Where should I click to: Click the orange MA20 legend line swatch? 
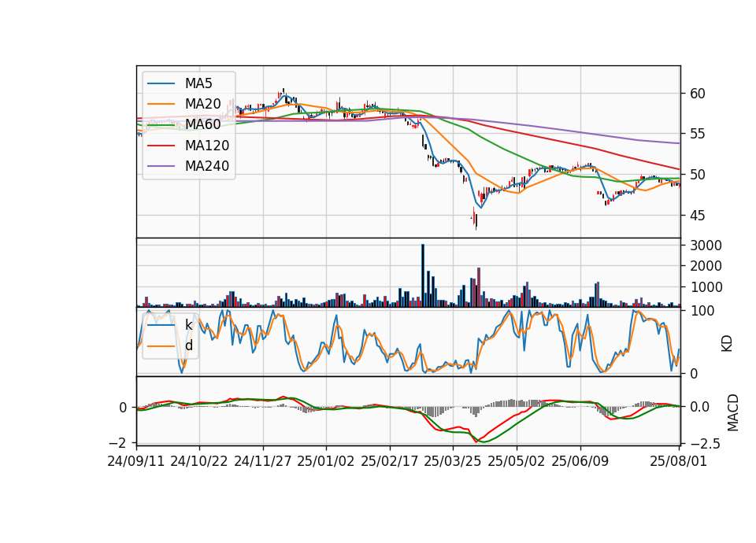(161, 104)
